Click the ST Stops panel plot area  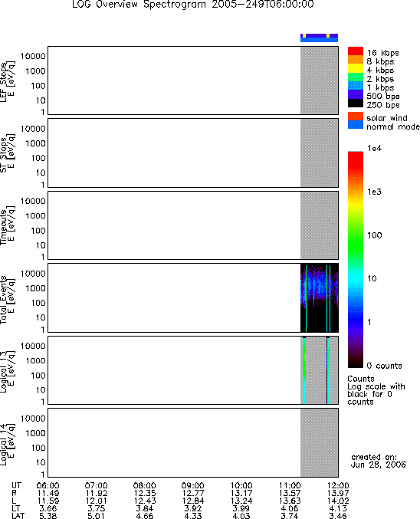coord(193,153)
